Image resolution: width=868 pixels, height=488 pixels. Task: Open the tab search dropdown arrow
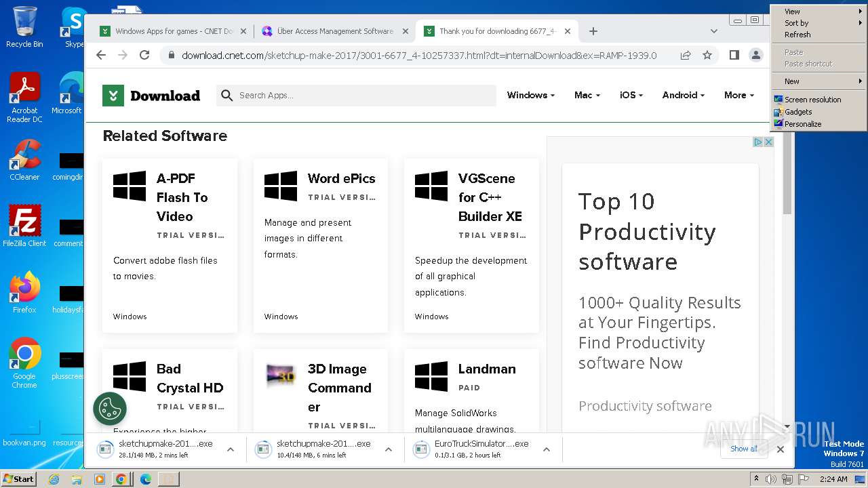[714, 31]
